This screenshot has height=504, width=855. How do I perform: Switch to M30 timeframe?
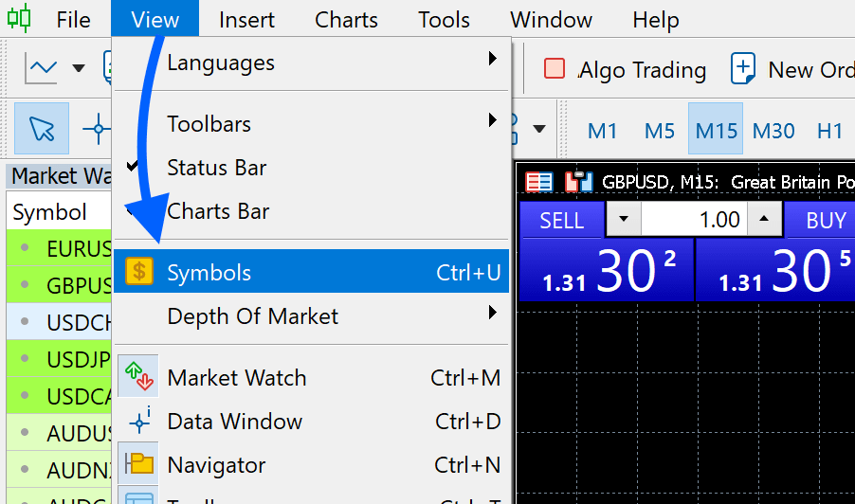point(773,131)
